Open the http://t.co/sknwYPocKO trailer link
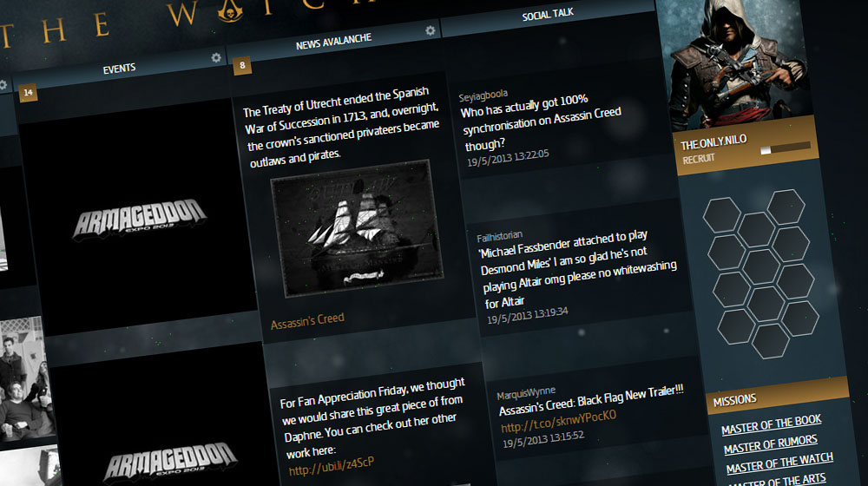This screenshot has width=868, height=486. (x=558, y=421)
